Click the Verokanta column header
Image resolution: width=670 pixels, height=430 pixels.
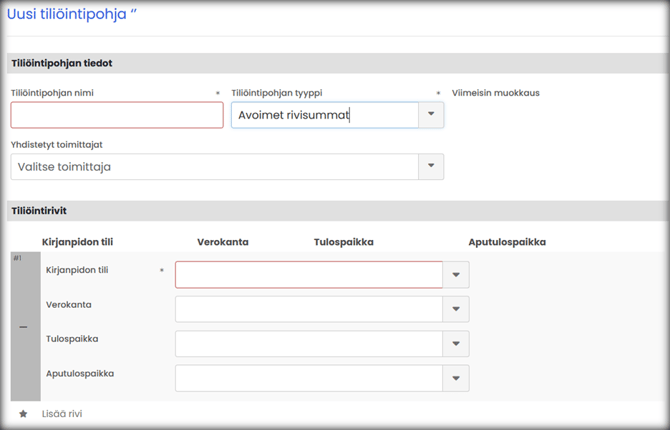point(222,242)
